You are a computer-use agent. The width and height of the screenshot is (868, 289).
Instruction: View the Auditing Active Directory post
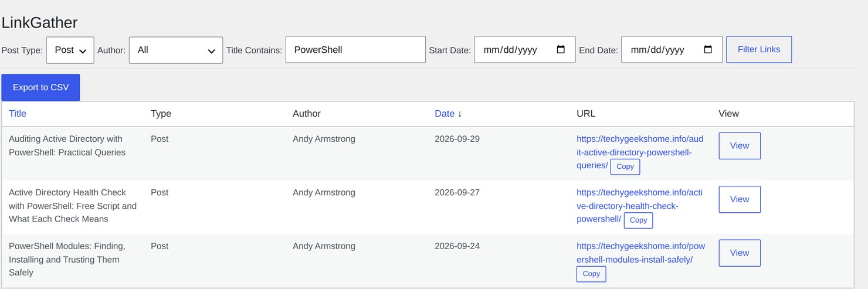[740, 146]
